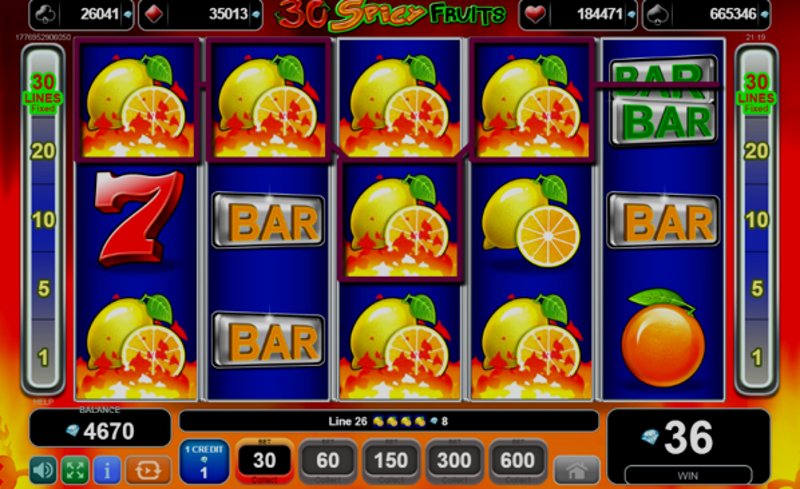Screen dimensions: 800x489
Task: Click the clubs jackpot counter 26041
Action: coord(82,14)
